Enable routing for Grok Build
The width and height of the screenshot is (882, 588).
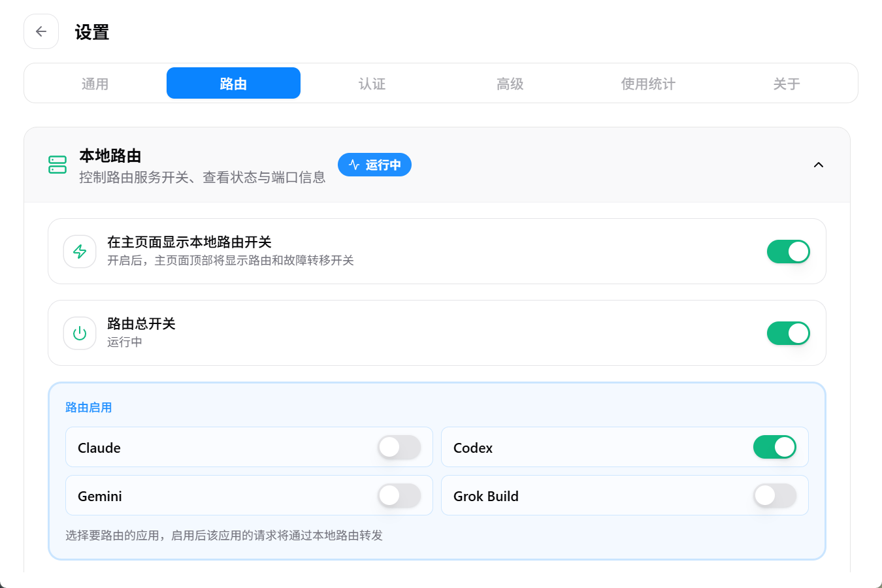[775, 496]
